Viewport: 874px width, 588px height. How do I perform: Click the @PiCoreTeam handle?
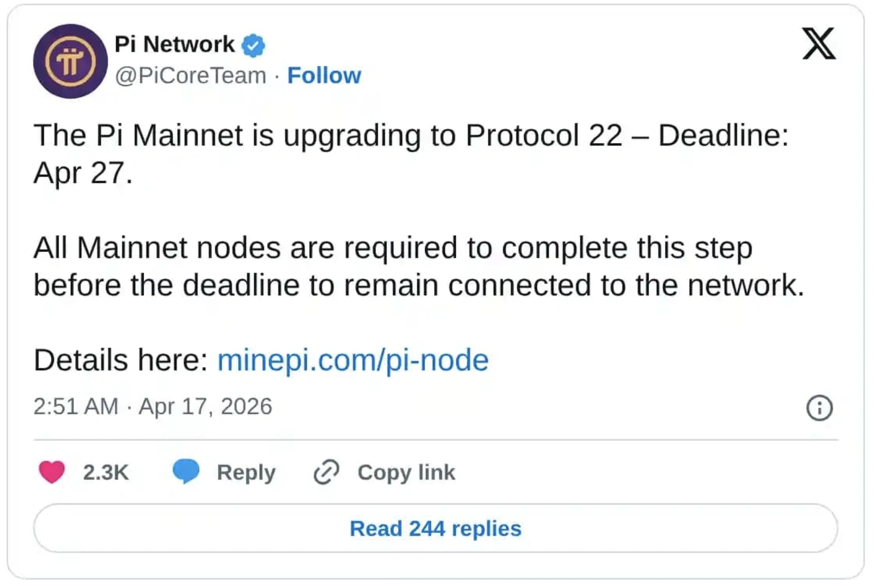coord(190,76)
